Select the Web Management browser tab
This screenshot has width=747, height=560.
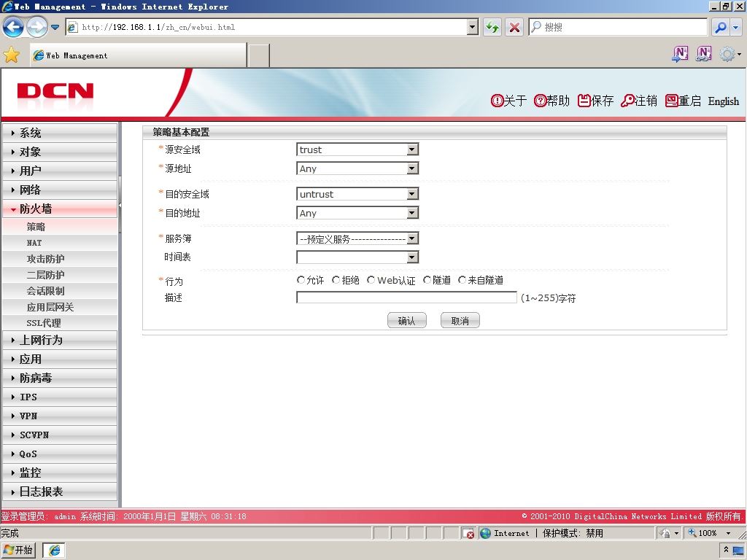pyautogui.click(x=138, y=55)
